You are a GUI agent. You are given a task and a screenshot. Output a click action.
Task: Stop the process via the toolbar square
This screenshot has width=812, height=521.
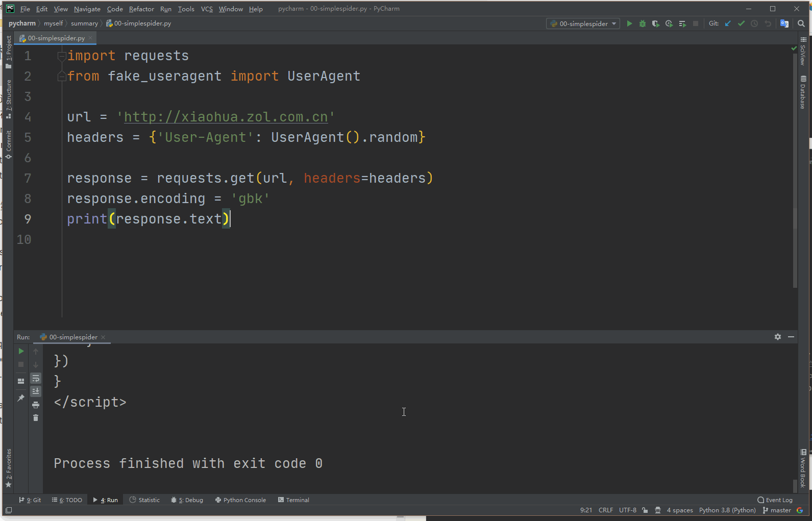click(696, 23)
